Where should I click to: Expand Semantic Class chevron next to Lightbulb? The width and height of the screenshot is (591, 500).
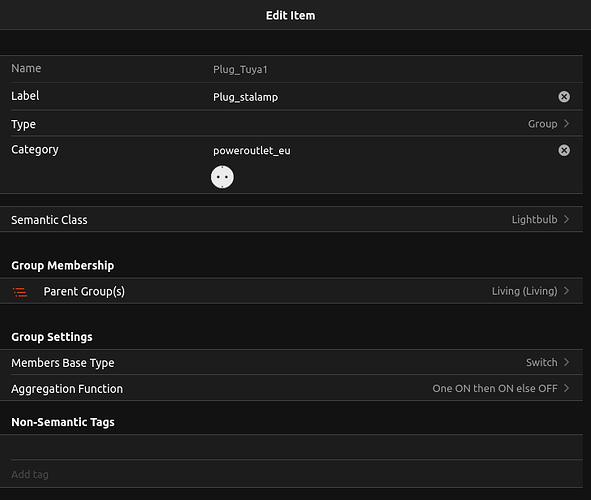(566, 219)
